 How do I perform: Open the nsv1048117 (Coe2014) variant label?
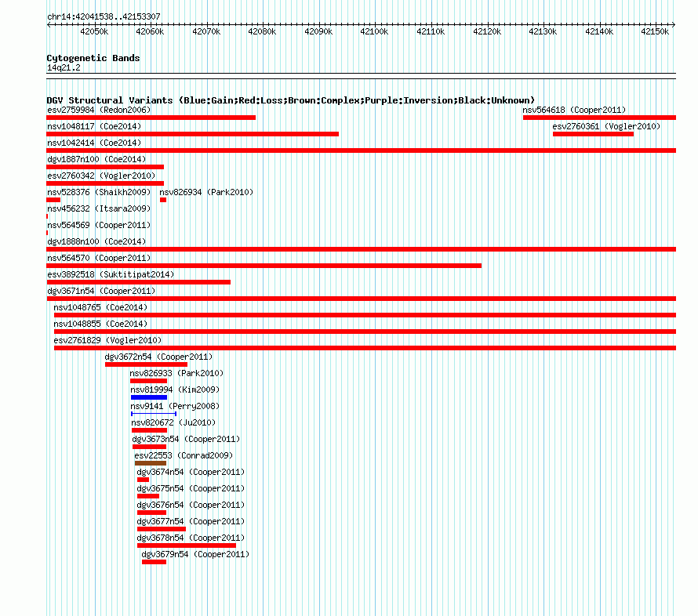tap(94, 126)
